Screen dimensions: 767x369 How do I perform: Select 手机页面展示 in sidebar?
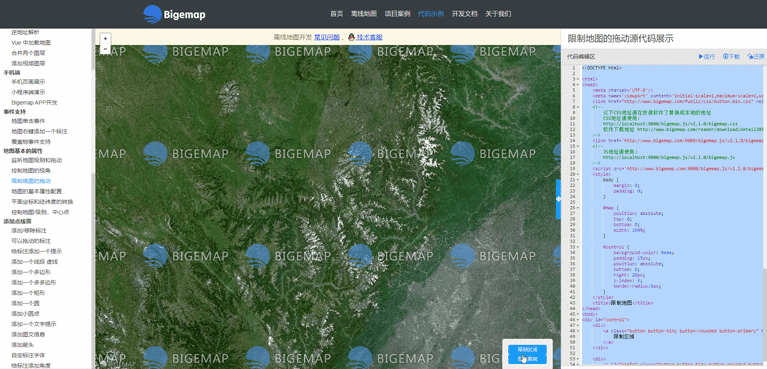28,82
